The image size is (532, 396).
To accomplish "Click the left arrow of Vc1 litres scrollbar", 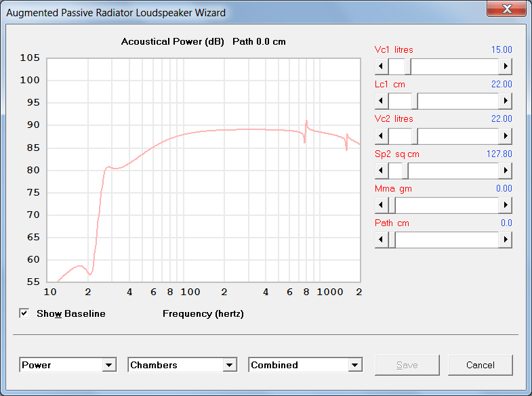I will [x=382, y=66].
